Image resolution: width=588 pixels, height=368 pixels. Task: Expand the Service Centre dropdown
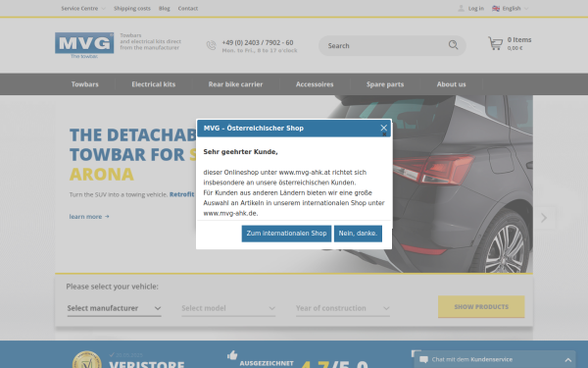tap(83, 8)
